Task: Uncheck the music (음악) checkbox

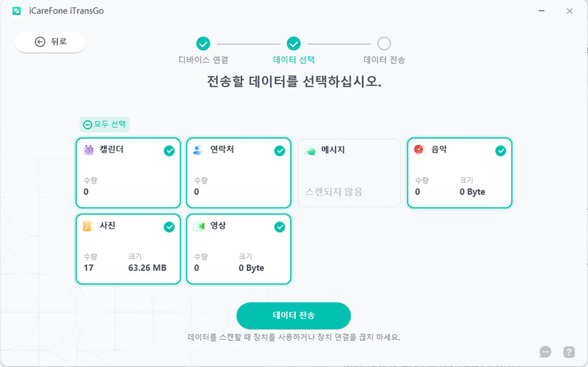Action: [x=501, y=151]
